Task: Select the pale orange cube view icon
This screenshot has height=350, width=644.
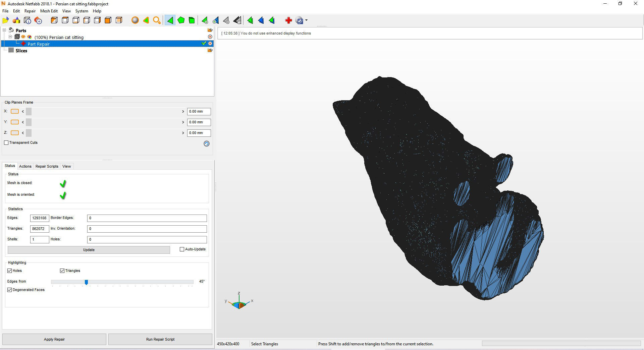Action: [119, 20]
